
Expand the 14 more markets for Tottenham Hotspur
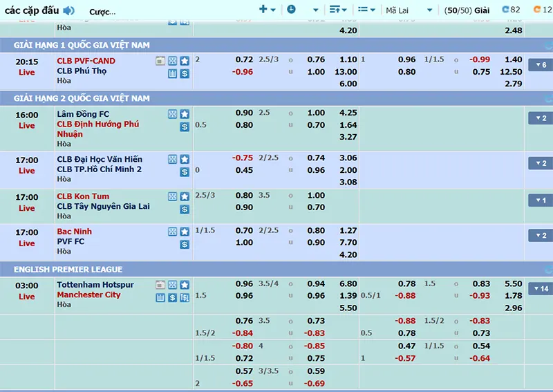tap(541, 289)
